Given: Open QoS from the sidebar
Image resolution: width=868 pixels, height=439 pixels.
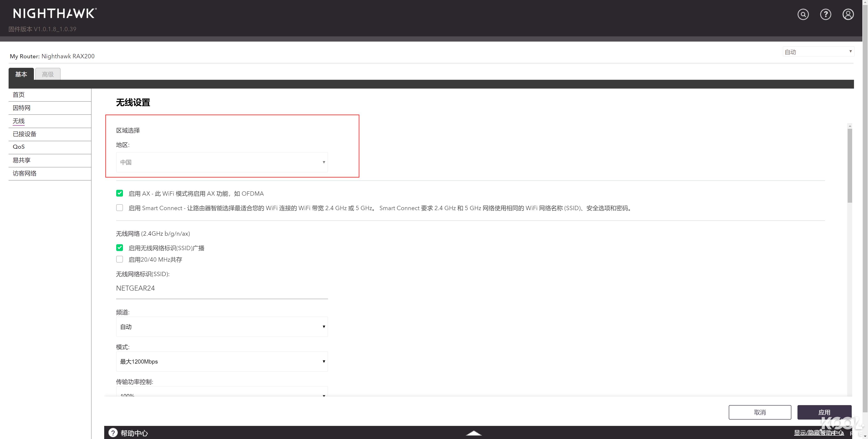Looking at the screenshot, I should (x=19, y=147).
